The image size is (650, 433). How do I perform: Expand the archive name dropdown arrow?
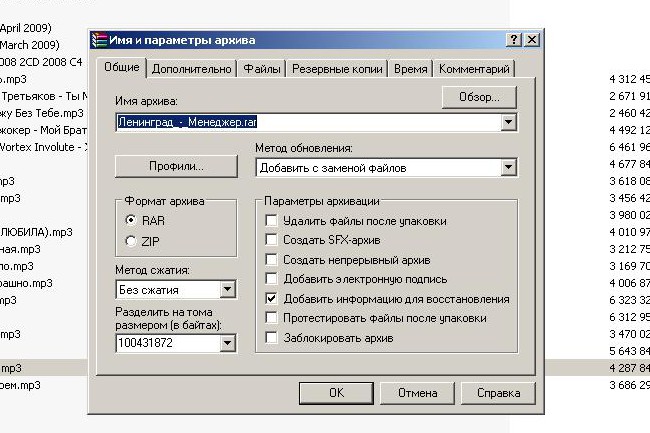[508, 122]
